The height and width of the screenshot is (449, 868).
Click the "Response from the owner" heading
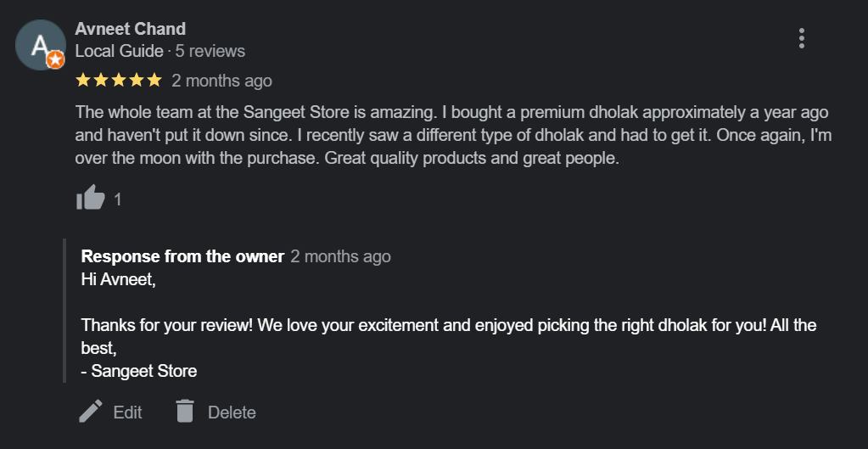182,256
